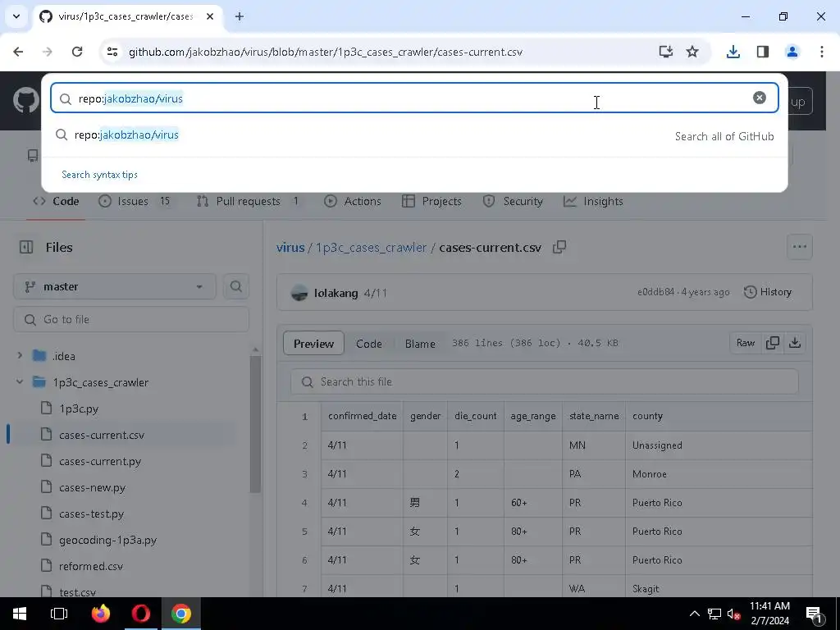The image size is (840, 630).
Task: Collapse the Files tree side panel
Action: [25, 247]
